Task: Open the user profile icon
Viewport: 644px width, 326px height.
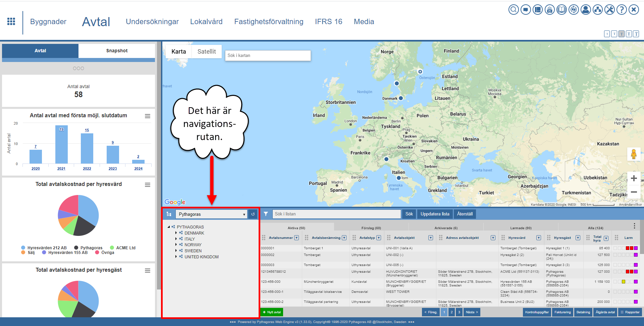Action: 586,10
